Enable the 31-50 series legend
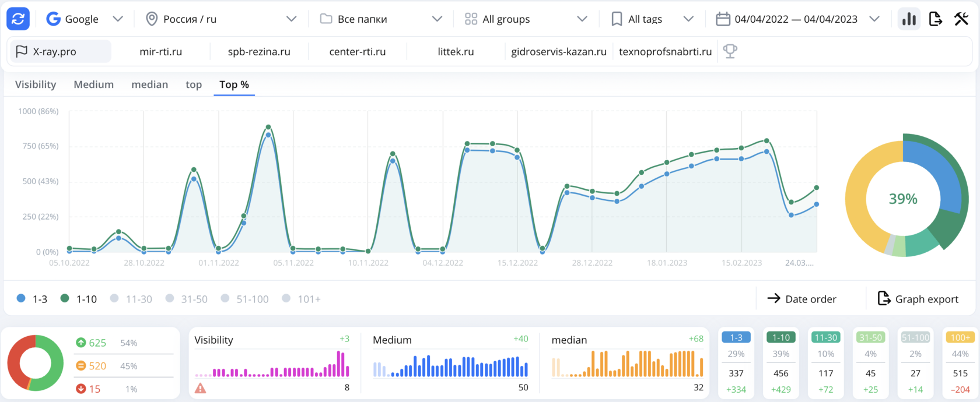This screenshot has width=980, height=402. point(187,299)
